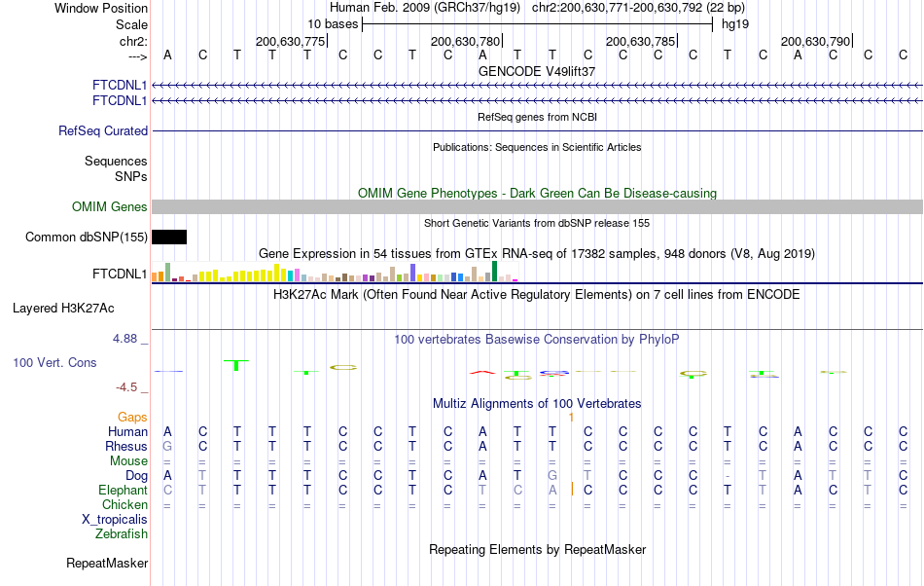The width and height of the screenshot is (924, 586).
Task: Open the Layered H3K27Ac track label
Action: [x=63, y=309]
